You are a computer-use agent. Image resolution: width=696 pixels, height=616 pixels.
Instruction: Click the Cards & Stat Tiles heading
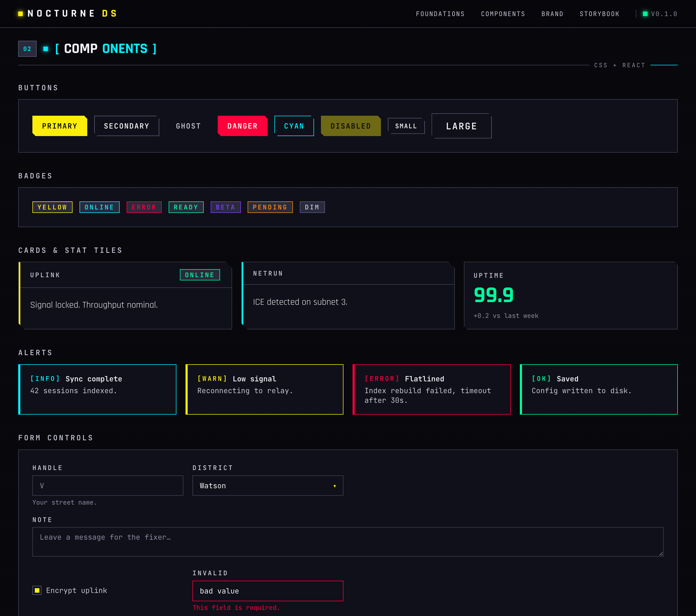pos(70,250)
